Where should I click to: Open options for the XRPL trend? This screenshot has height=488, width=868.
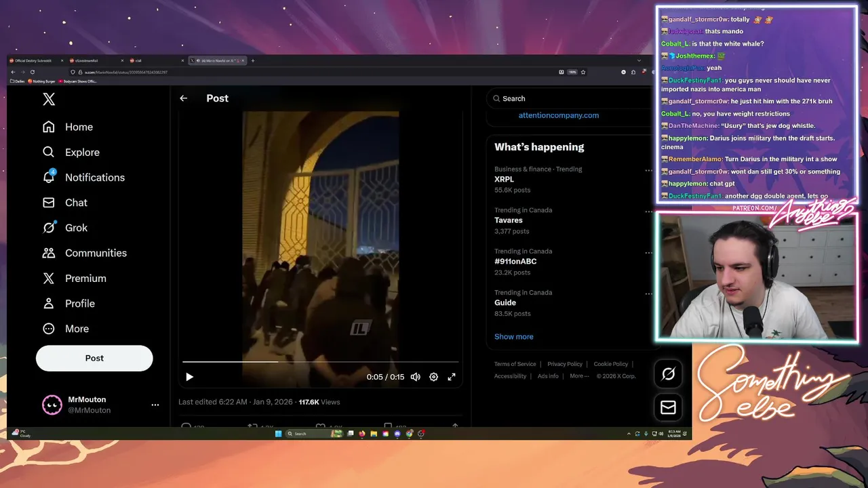(648, 170)
